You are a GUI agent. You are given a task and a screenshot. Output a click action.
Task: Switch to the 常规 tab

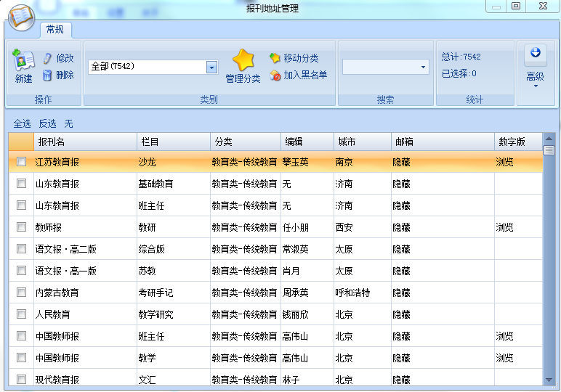[x=55, y=29]
